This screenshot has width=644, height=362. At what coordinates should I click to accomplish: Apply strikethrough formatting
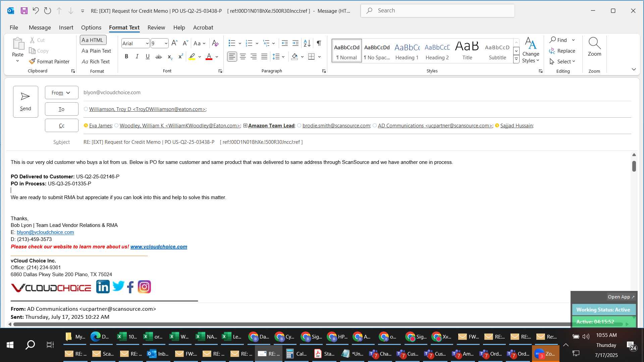click(x=159, y=57)
